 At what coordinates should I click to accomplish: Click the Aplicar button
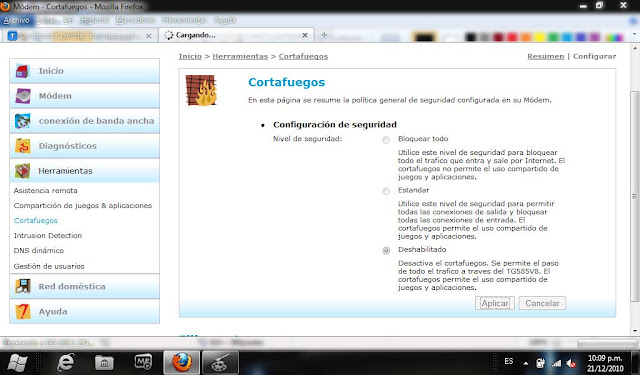(x=495, y=303)
